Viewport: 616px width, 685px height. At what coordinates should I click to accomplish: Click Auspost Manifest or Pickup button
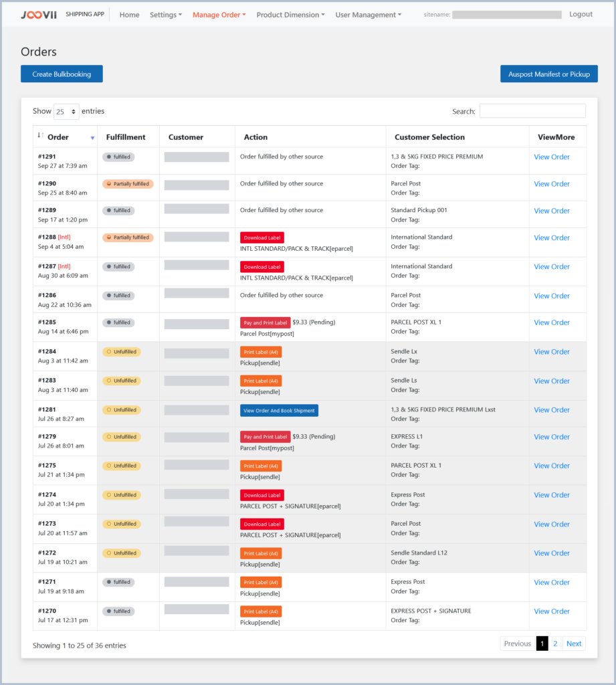click(x=548, y=74)
